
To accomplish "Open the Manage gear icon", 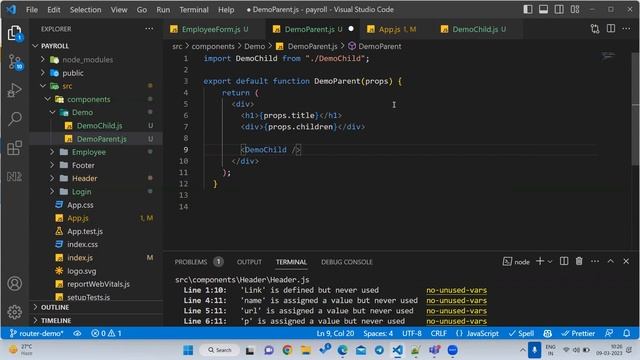I will tap(15, 312).
